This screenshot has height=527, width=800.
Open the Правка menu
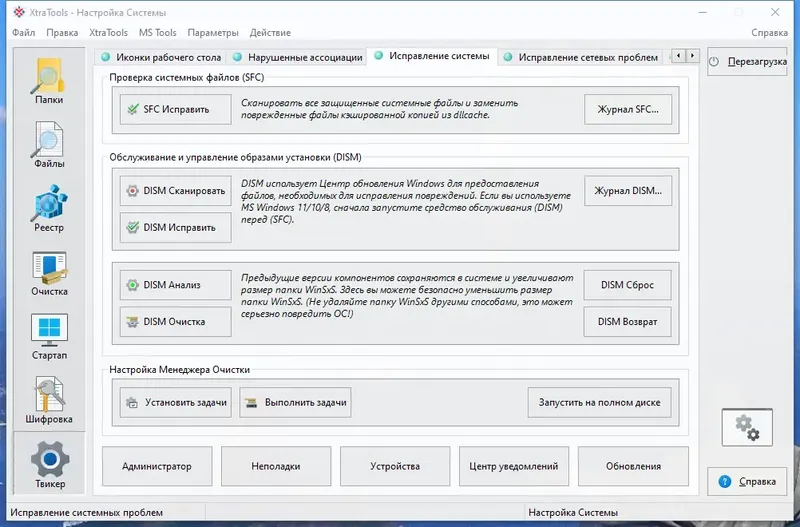point(62,33)
